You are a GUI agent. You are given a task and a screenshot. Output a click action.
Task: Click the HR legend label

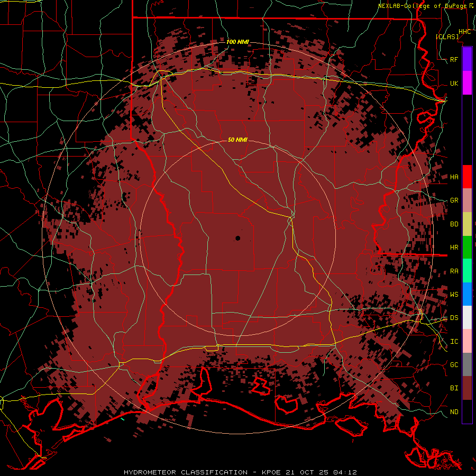[454, 248]
